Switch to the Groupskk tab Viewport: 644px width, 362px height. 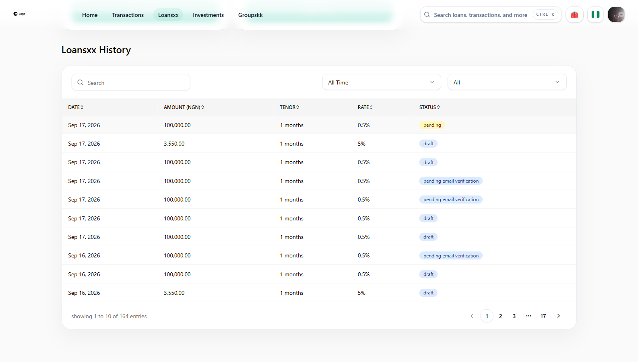tap(250, 15)
